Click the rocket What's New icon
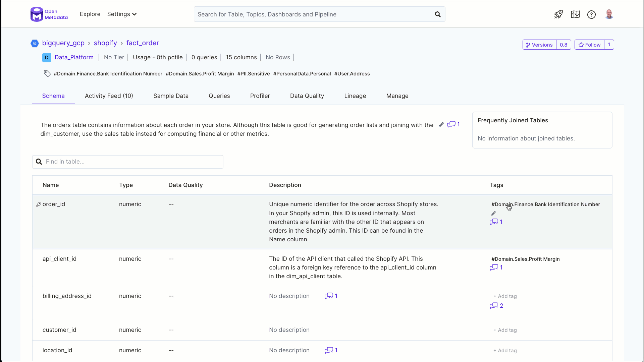 click(x=558, y=14)
